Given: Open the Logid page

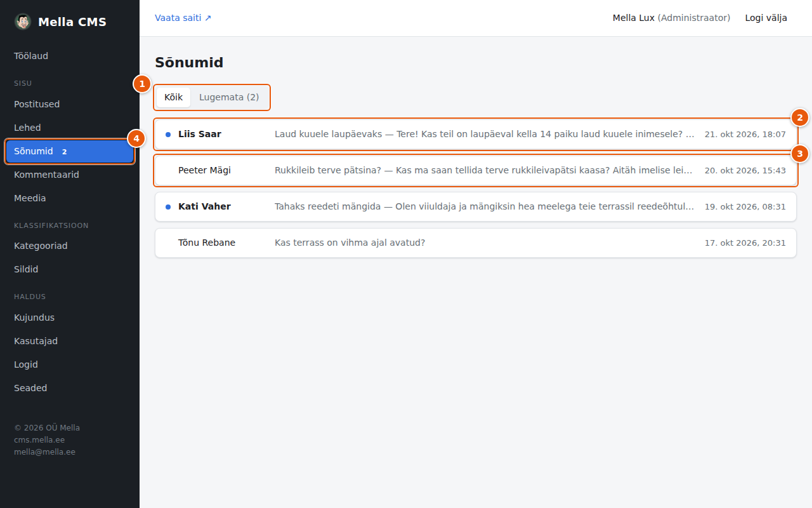Looking at the screenshot, I should 70,364.
